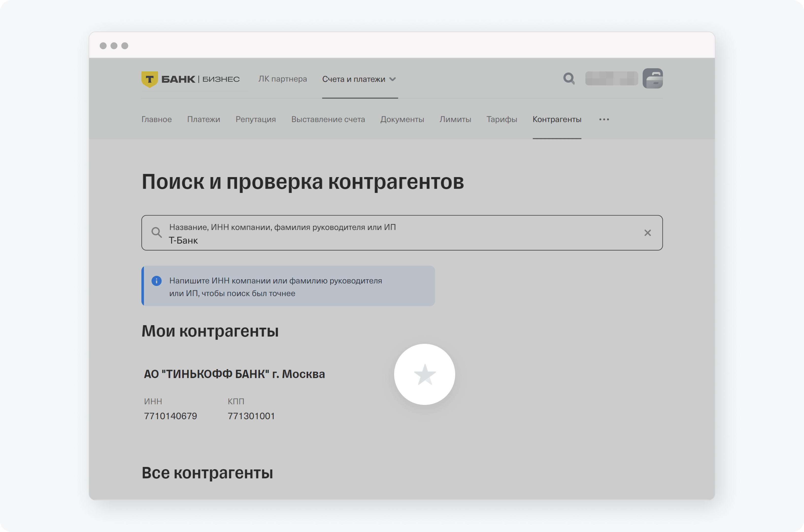Click the blurred account name in header

click(x=612, y=79)
